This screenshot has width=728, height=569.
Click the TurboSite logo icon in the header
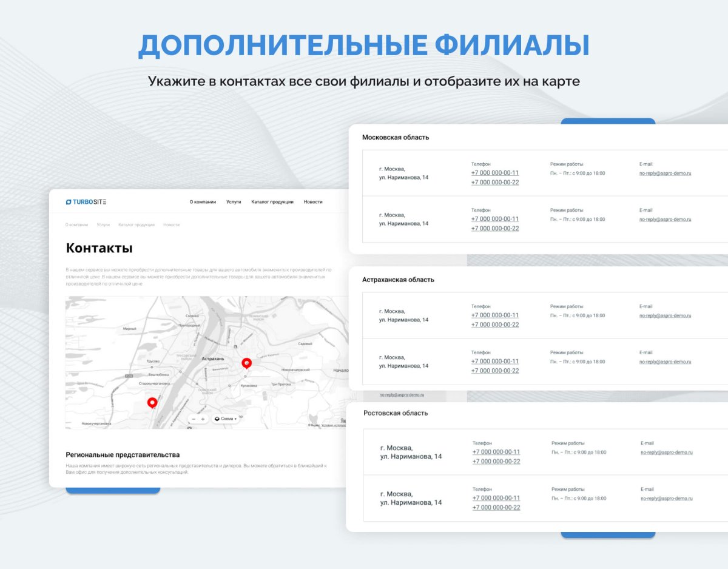tap(69, 201)
